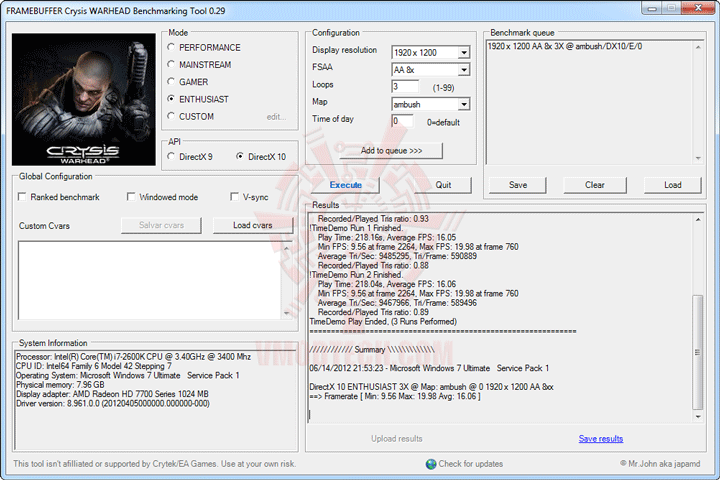Click the Benchmark queue scroll-down arrow
The width and height of the screenshot is (720, 480).
tap(698, 158)
